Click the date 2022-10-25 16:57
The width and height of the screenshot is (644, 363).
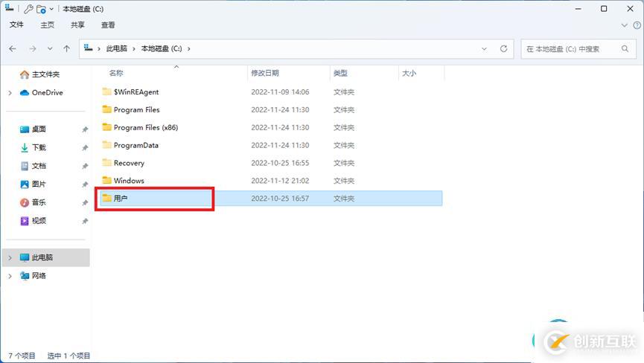(280, 199)
